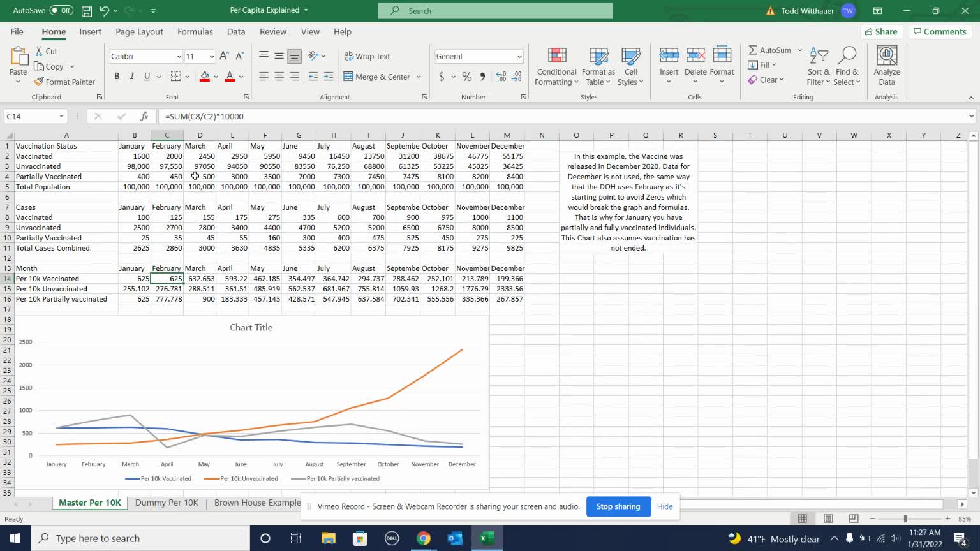Screen dimensions: 980x551
Task: Apply percent style format
Action: point(467,77)
